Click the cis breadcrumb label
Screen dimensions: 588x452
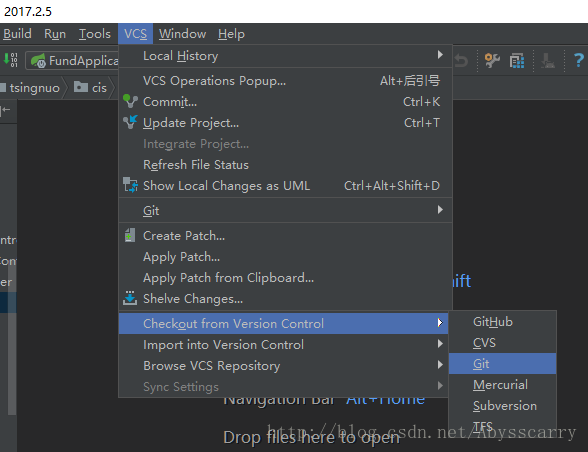99,88
